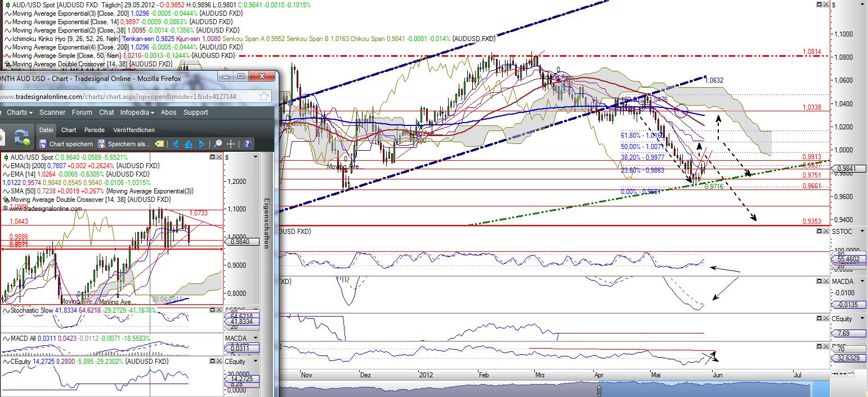
Task: Close the CEquity pane in Firefox chart
Action: tap(219, 361)
